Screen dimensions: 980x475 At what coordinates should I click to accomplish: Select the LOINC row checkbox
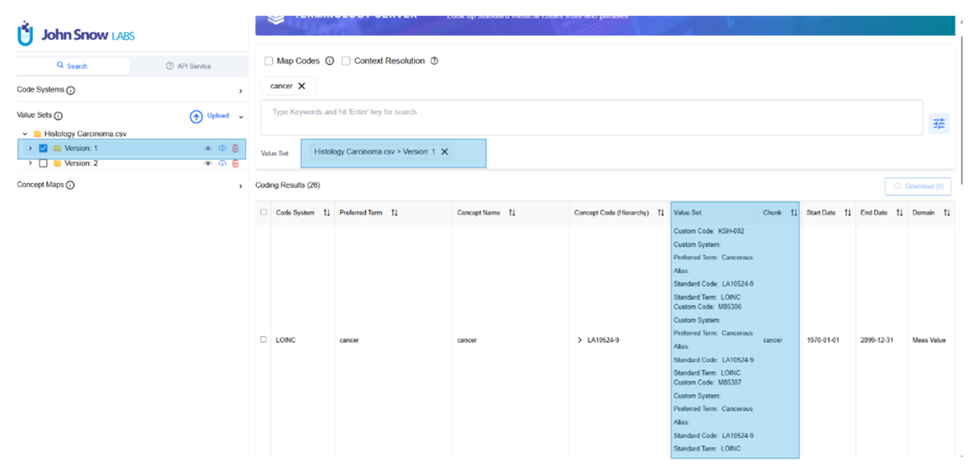(x=264, y=339)
